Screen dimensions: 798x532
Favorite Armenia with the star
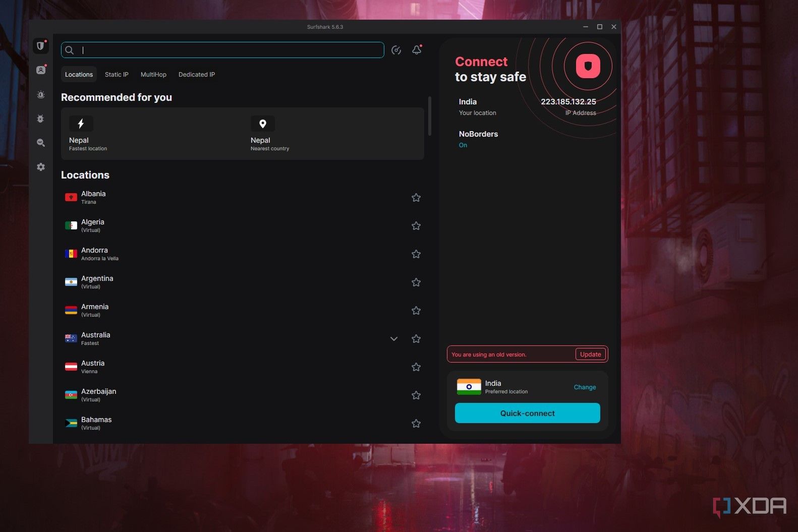click(416, 311)
